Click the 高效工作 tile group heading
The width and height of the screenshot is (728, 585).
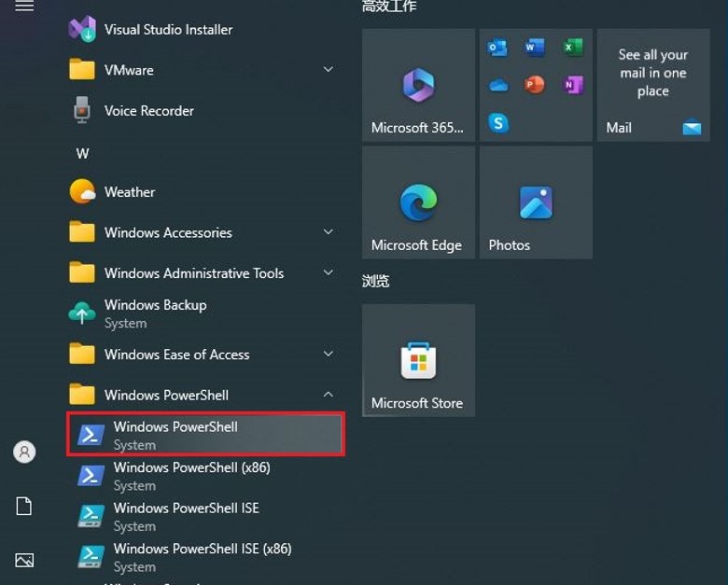(389, 6)
